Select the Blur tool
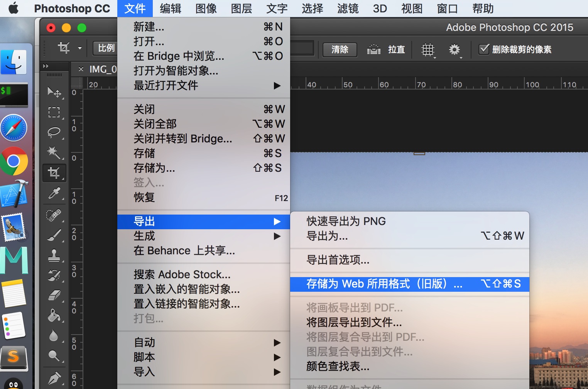This screenshot has width=588, height=389. [x=54, y=336]
